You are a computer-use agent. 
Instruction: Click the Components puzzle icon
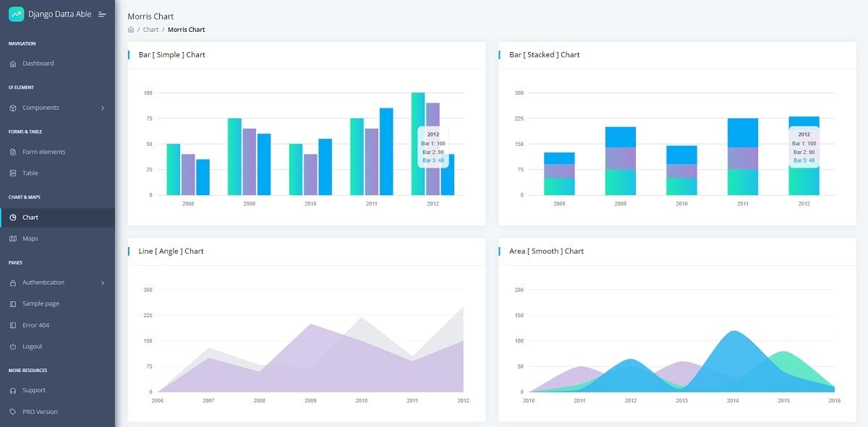pyautogui.click(x=12, y=108)
